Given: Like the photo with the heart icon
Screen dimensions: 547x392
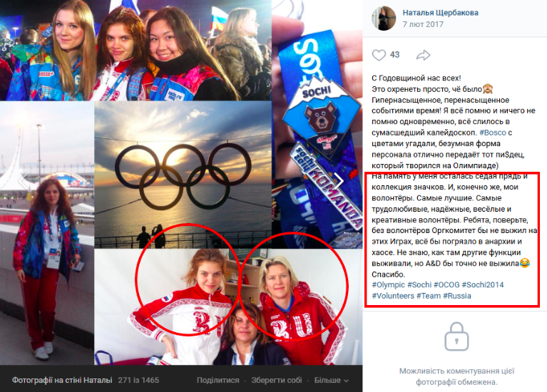Looking at the screenshot, I should pyautogui.click(x=379, y=55).
